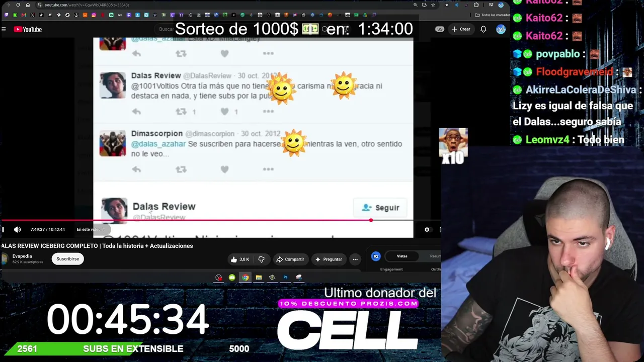The width and height of the screenshot is (644, 362).
Task: Click the blue IQ extension icon
Action: click(x=376, y=256)
